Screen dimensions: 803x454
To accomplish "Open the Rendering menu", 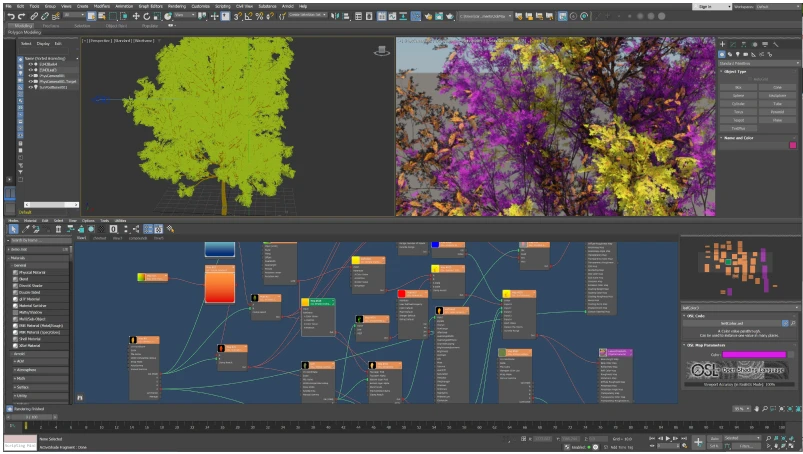I will [176, 6].
